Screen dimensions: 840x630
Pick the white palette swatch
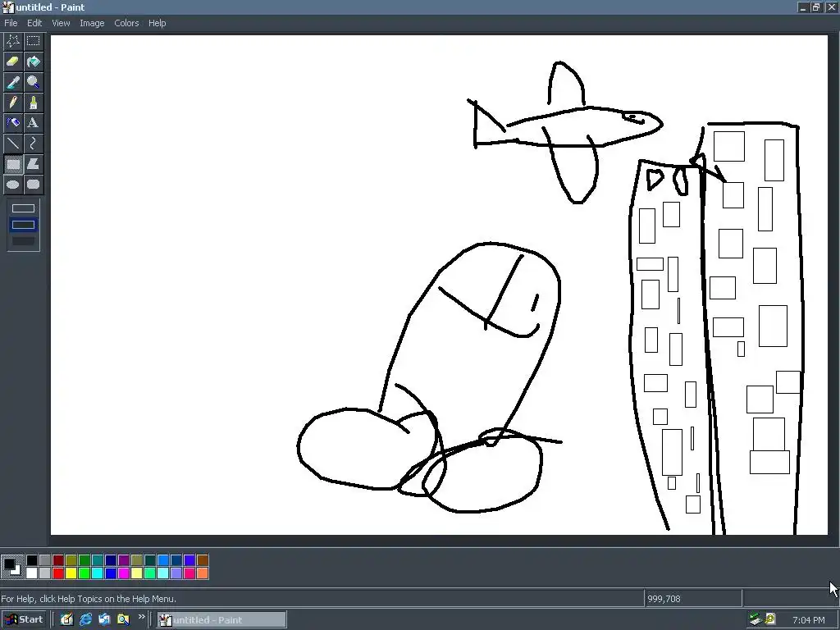[x=32, y=573]
